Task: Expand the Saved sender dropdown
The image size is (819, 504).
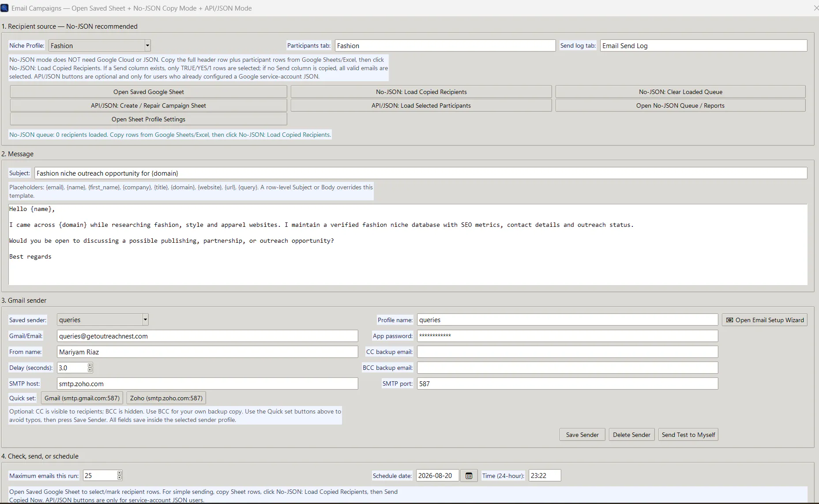Action: 145,320
